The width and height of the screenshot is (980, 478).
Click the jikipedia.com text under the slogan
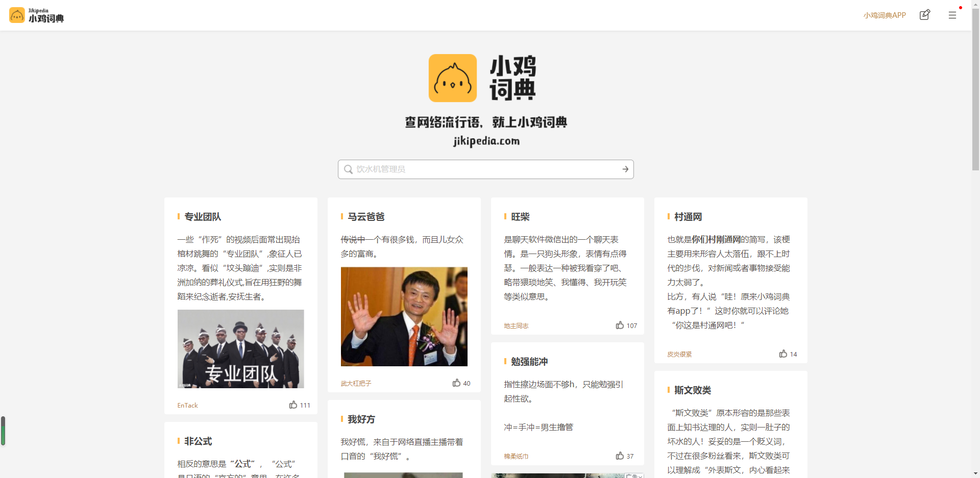pos(486,141)
